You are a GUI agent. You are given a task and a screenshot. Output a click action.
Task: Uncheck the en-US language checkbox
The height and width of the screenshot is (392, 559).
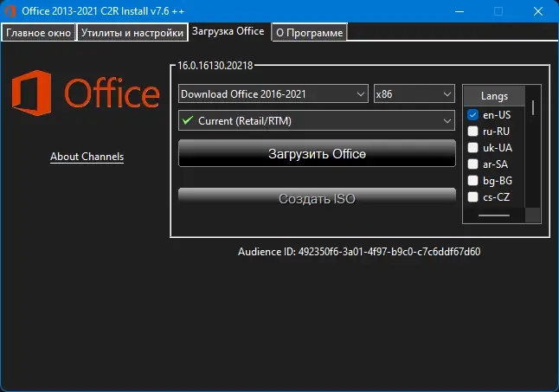coord(472,115)
